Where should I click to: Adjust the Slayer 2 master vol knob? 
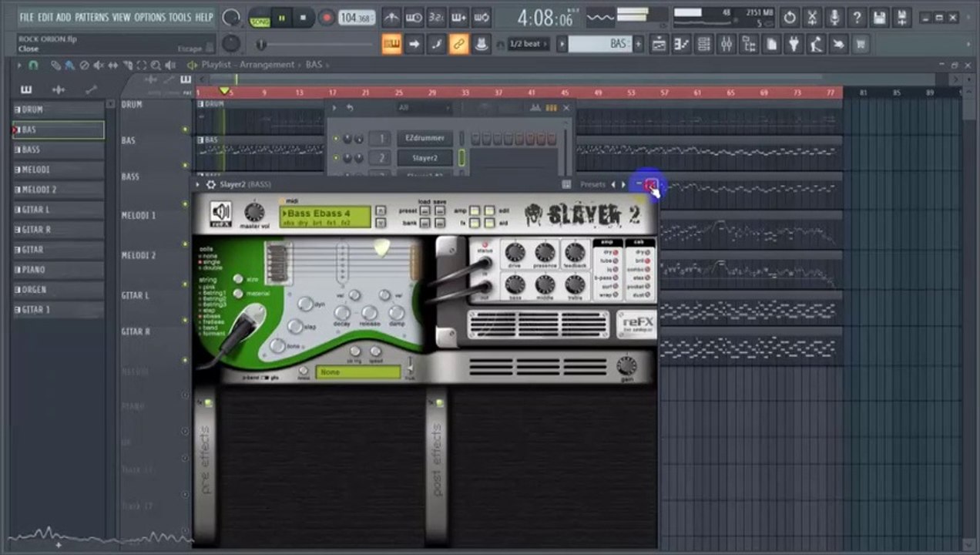(253, 211)
